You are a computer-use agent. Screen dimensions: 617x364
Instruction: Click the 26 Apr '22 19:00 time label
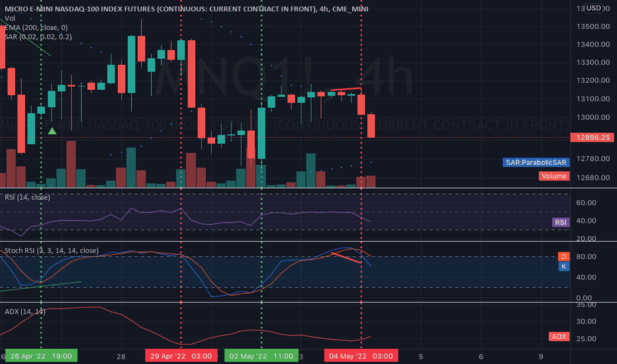point(41,356)
